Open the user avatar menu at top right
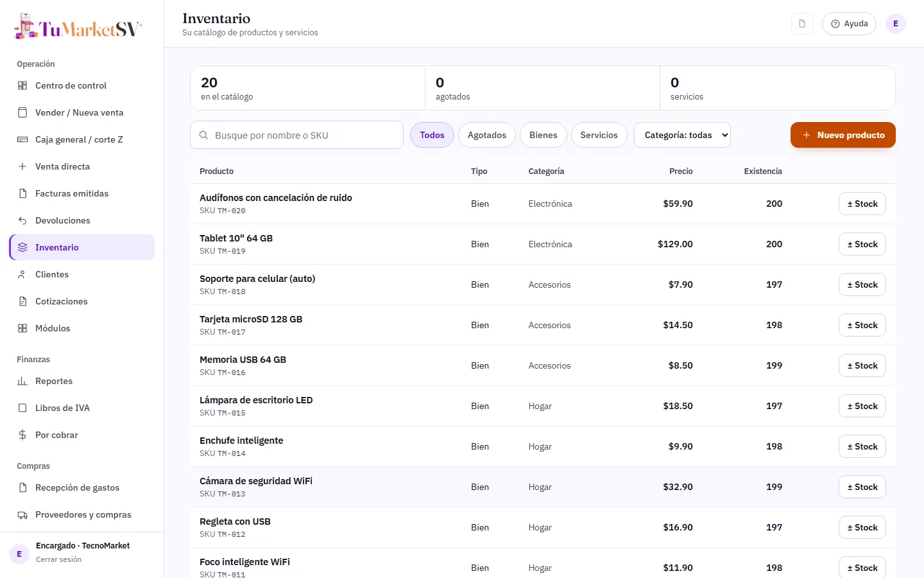The width and height of the screenshot is (924, 578). (896, 24)
